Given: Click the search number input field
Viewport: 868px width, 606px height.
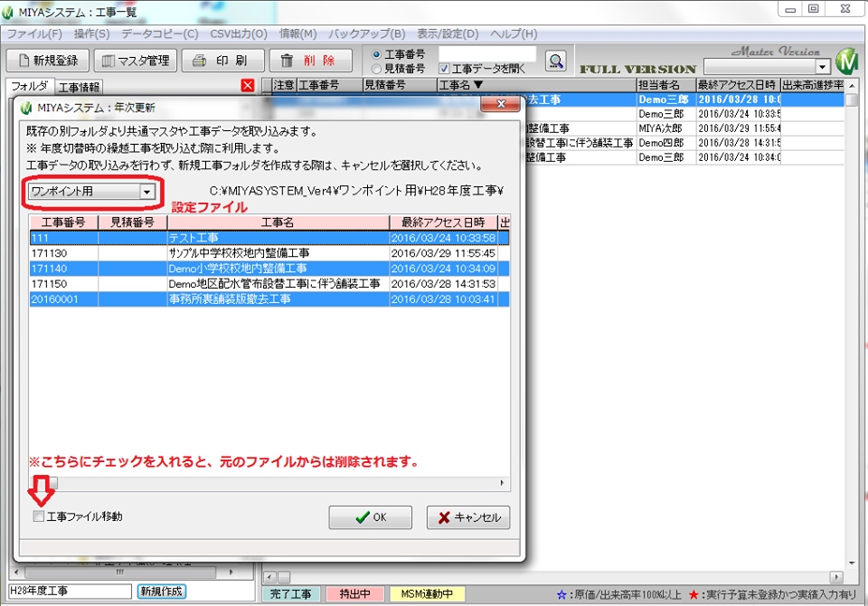Looking at the screenshot, I should coord(487,53).
